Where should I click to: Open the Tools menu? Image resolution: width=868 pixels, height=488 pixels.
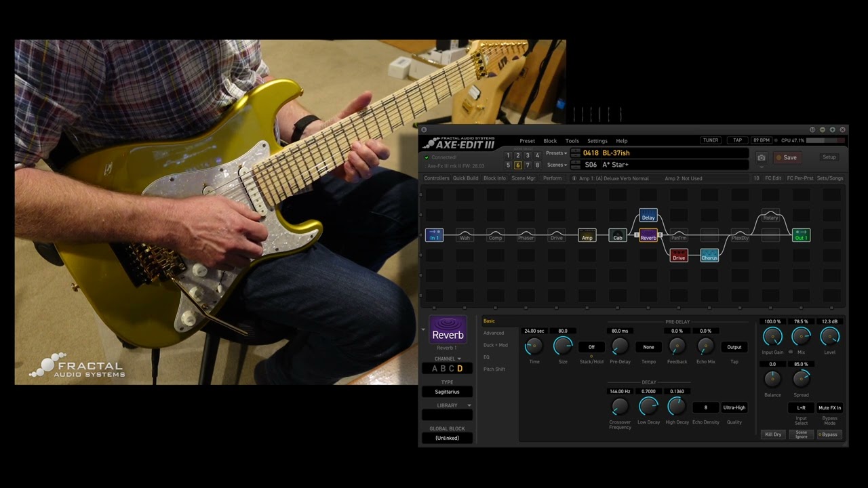[572, 141]
